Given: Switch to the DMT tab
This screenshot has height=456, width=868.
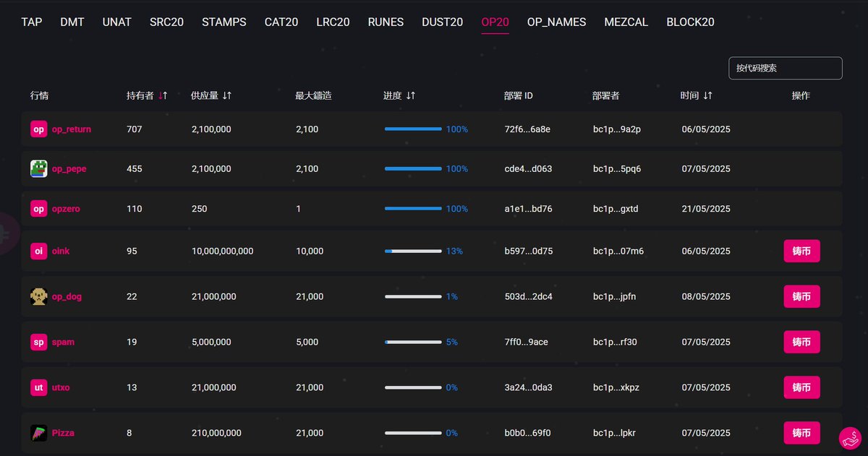Looking at the screenshot, I should click(72, 22).
